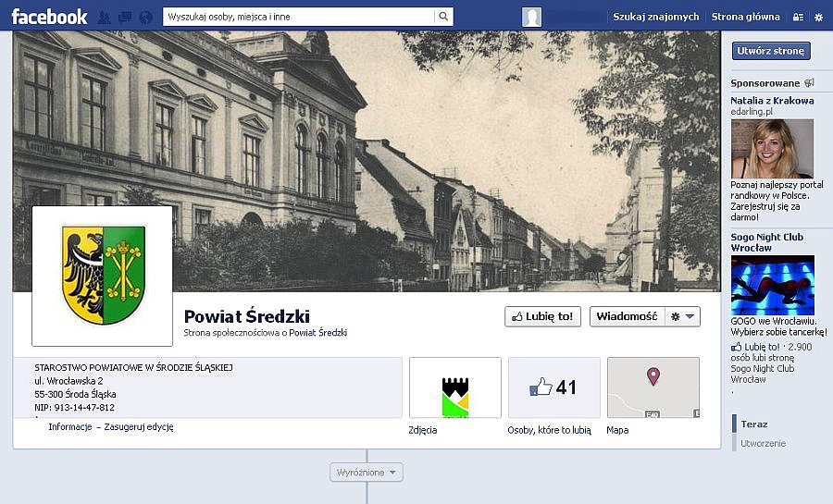833x504 pixels.
Task: Open the privacy shortcuts icon
Action: coord(798,17)
